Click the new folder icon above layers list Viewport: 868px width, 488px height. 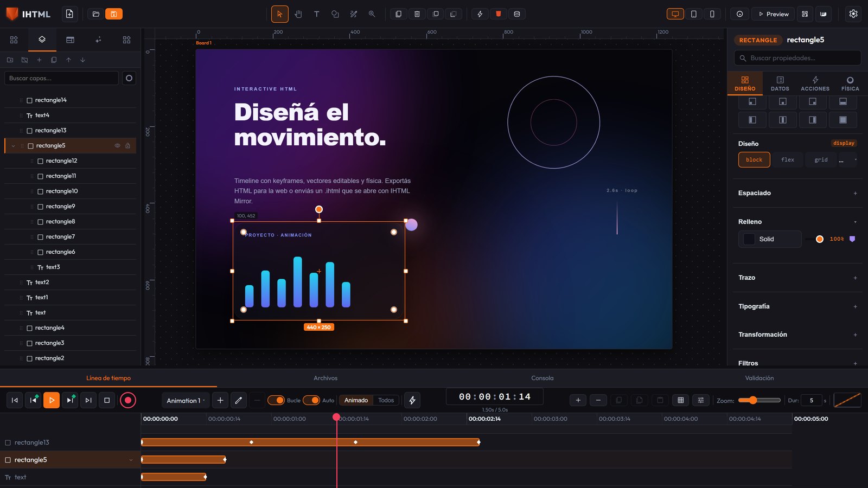[10, 60]
